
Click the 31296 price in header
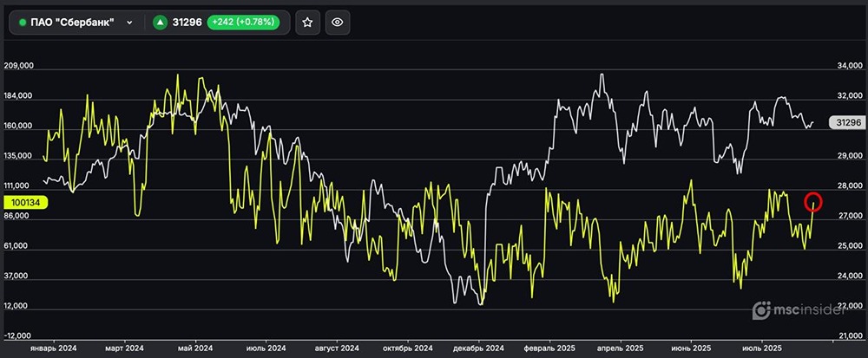187,23
